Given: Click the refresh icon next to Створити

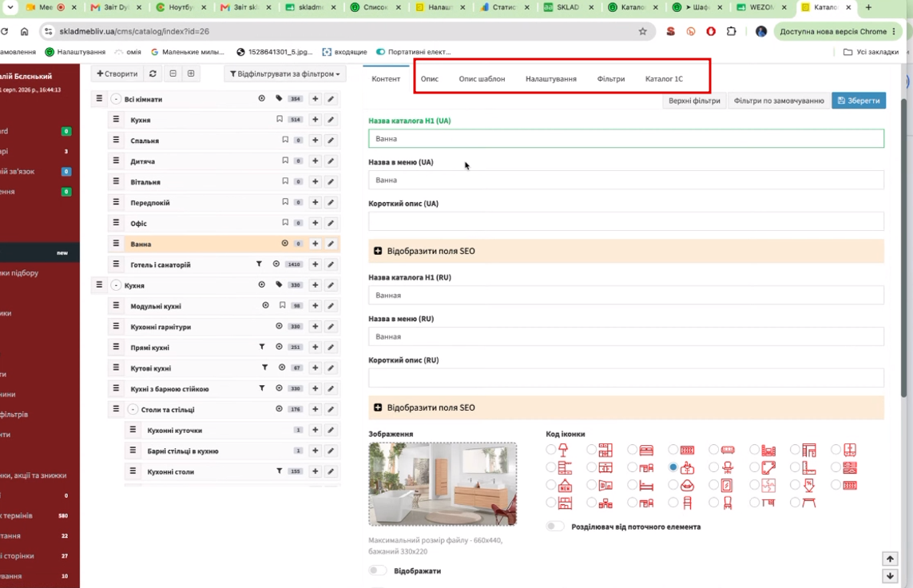Looking at the screenshot, I should [153, 74].
